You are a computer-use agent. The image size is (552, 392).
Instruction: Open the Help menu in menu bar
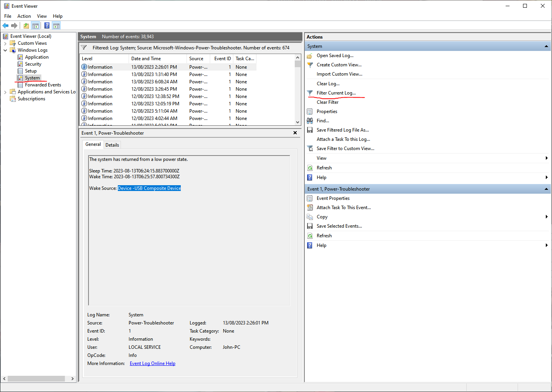point(58,16)
